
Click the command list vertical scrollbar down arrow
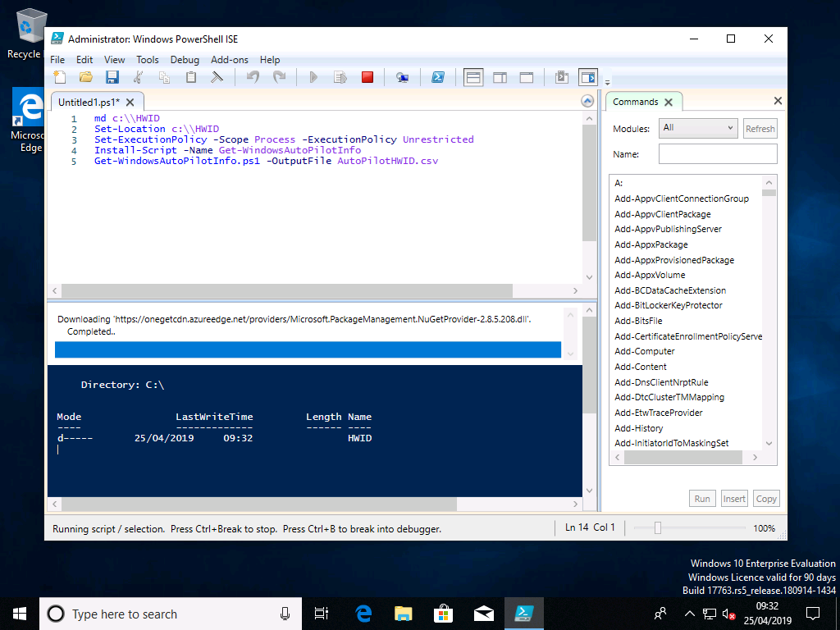pos(769,444)
